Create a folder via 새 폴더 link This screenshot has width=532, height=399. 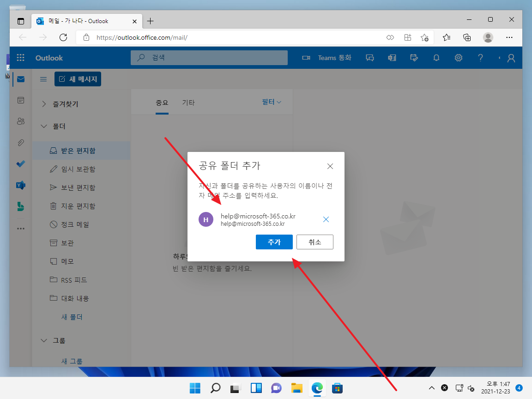pos(72,317)
